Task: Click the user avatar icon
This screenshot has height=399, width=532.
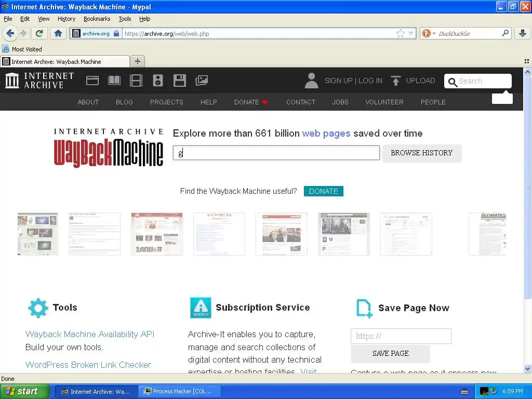Action: pyautogui.click(x=312, y=81)
